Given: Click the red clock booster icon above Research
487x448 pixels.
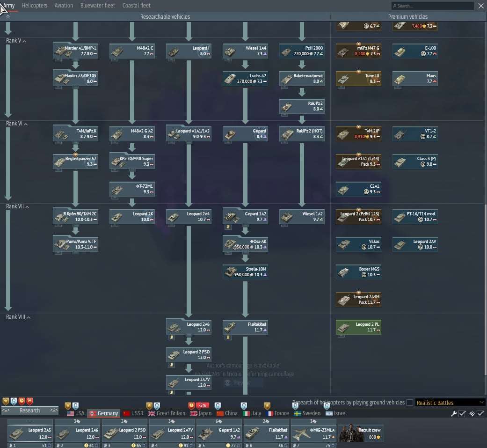Looking at the screenshot, I should (22, 401).
